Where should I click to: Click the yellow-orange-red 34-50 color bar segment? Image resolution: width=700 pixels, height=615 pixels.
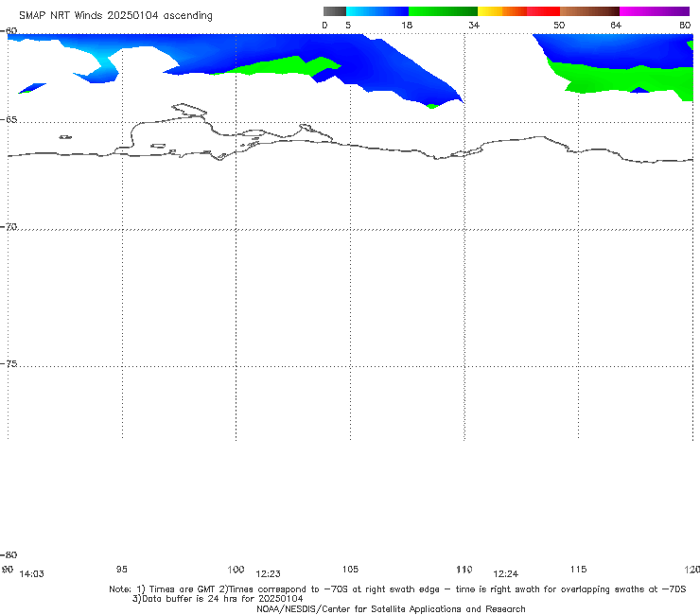(518, 11)
